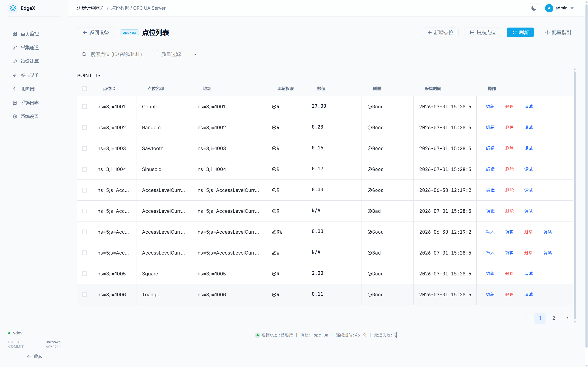Click the 新增点位 button

coord(440,33)
